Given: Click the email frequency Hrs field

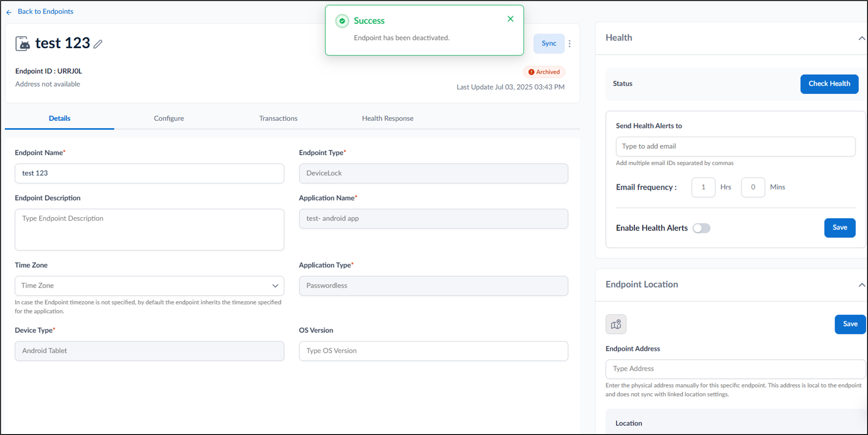Looking at the screenshot, I should 703,187.
